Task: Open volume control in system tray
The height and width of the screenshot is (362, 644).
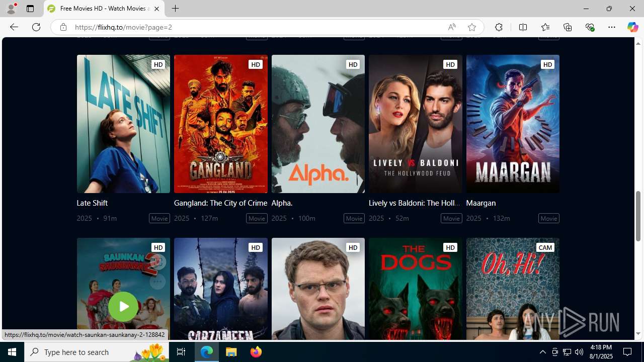Action: (x=579, y=352)
